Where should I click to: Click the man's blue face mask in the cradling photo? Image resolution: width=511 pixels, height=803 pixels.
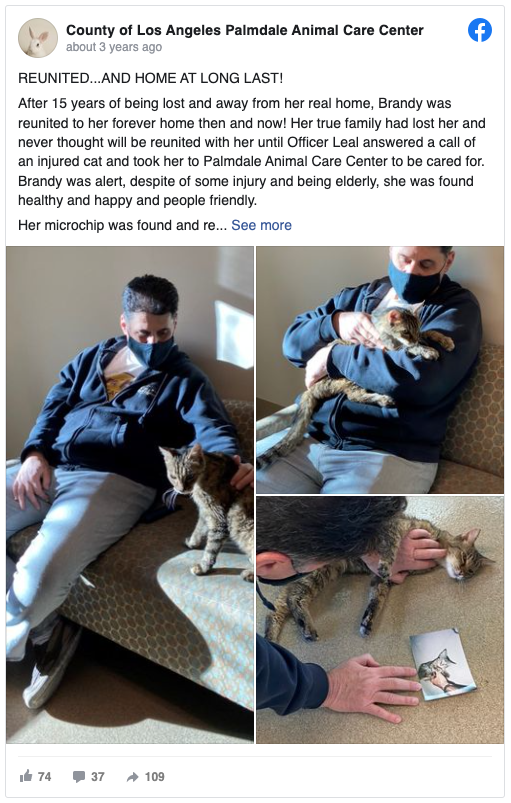click(415, 280)
